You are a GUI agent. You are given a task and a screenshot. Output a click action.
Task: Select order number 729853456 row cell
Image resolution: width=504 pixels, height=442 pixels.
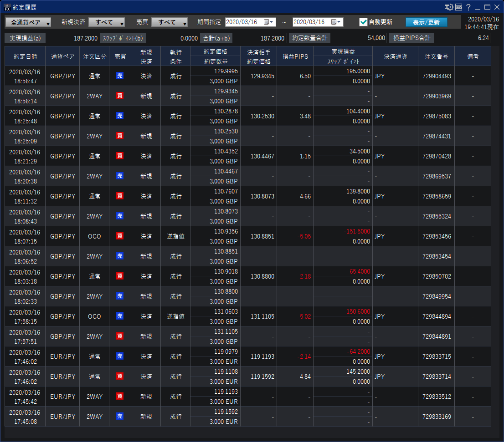[436, 236]
